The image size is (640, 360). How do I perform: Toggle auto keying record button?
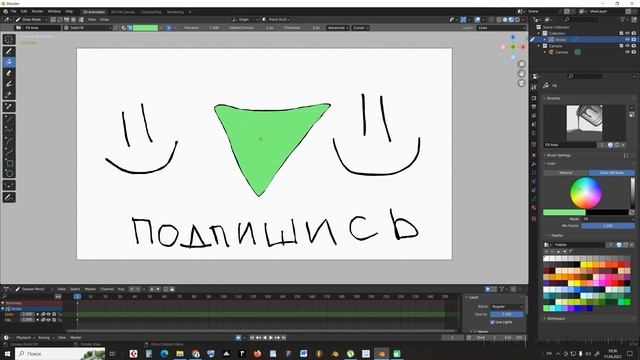[x=238, y=338]
